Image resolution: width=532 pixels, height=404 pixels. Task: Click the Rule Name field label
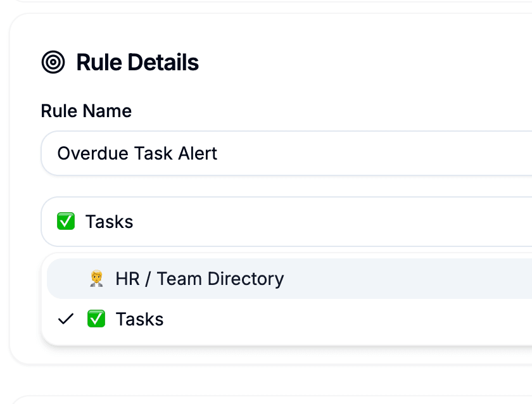(x=86, y=111)
